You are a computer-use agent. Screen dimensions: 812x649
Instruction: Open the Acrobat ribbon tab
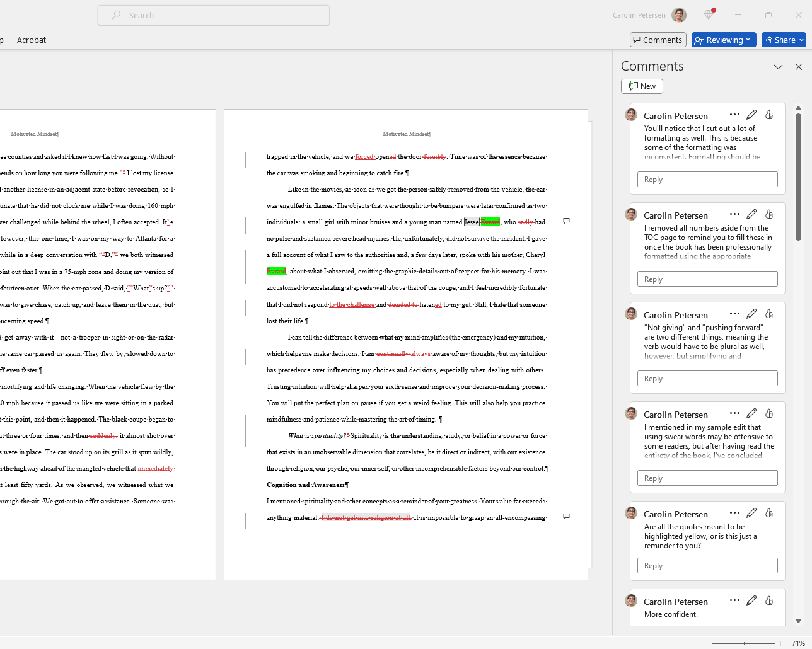pos(32,40)
